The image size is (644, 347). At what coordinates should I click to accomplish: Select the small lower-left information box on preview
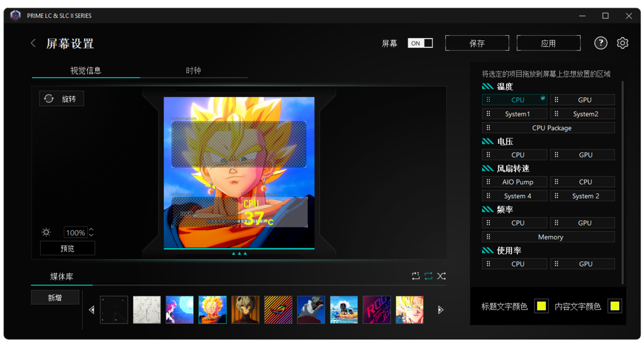[205, 212]
